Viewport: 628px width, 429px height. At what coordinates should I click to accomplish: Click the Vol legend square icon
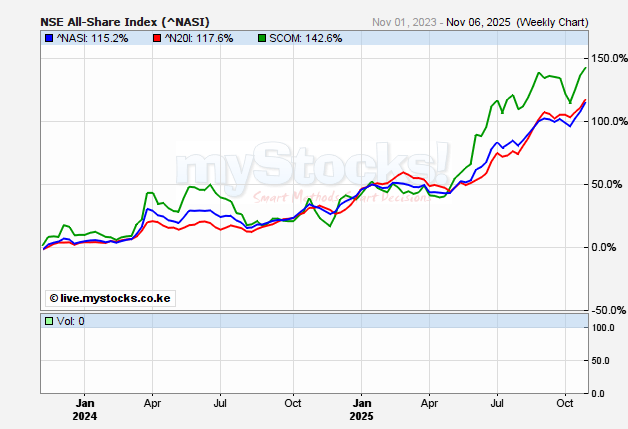pos(48,321)
